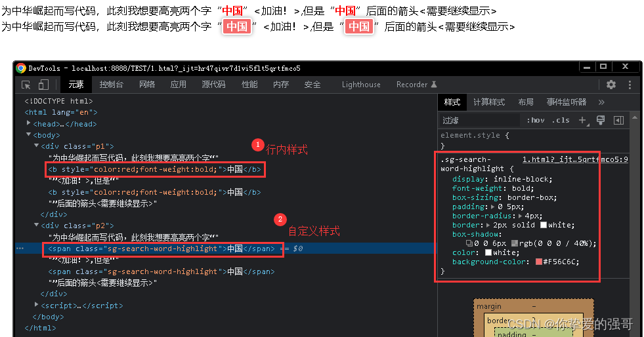Open the DevTools three-dot customize menu
Screen dimensions: 644x337
(x=630, y=85)
